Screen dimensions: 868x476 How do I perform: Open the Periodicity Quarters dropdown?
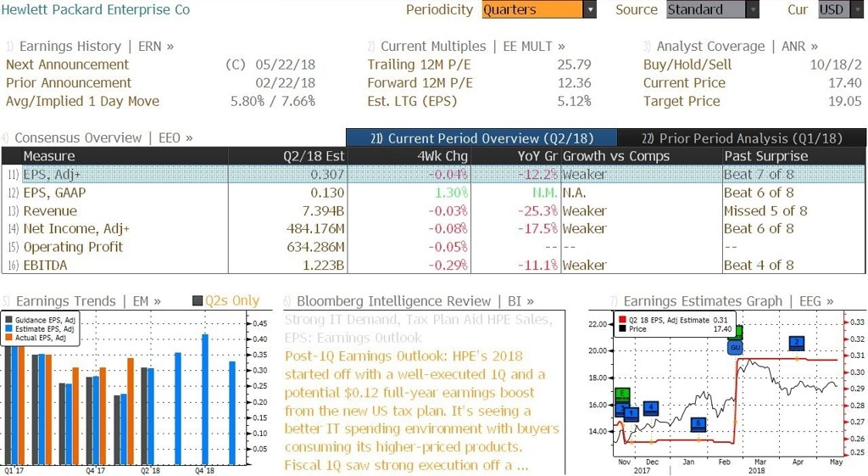[x=538, y=9]
